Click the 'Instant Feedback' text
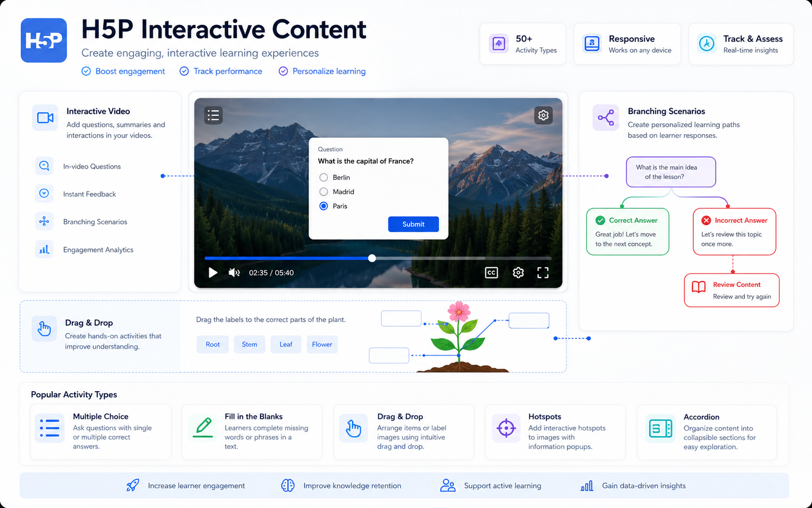This screenshot has height=508, width=812. tap(90, 194)
